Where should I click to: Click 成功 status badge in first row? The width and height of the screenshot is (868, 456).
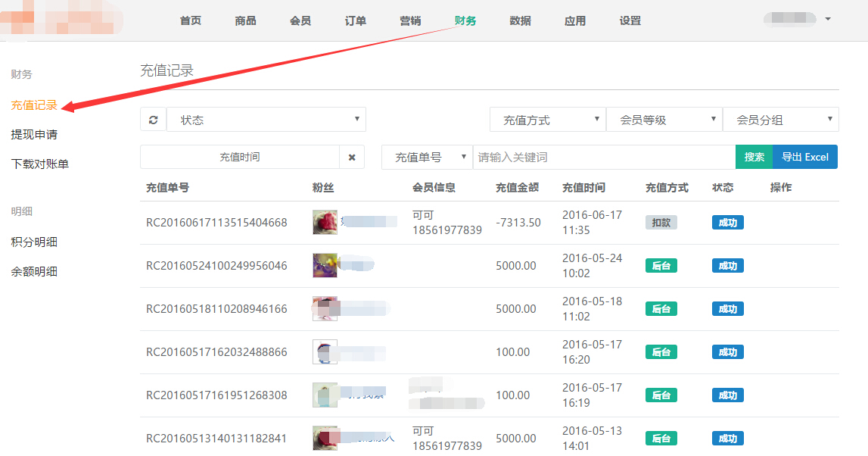[x=727, y=223]
